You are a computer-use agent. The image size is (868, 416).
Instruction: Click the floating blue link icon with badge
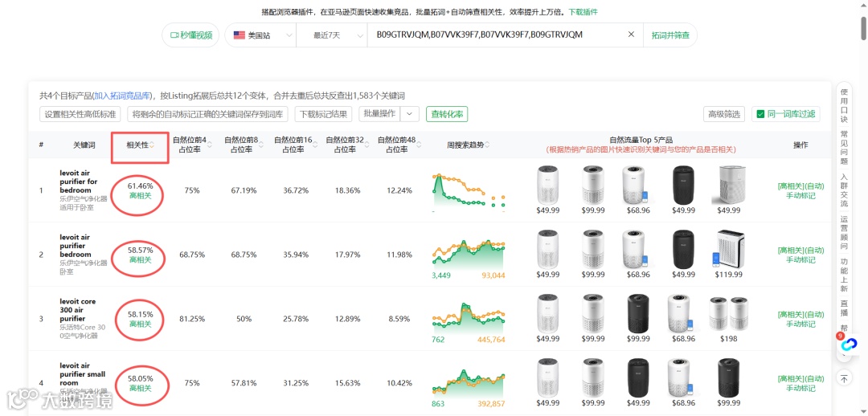(x=848, y=344)
